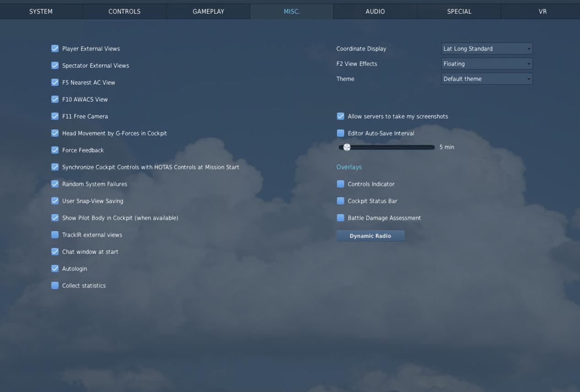580x392 pixels.
Task: Toggle F10 AWACS View checkbox
Action: point(55,99)
